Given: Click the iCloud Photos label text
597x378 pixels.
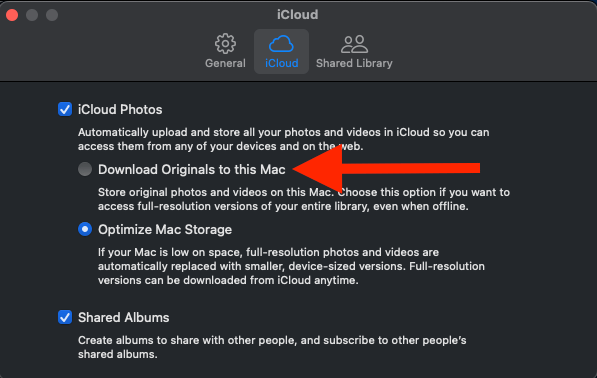Looking at the screenshot, I should [120, 110].
